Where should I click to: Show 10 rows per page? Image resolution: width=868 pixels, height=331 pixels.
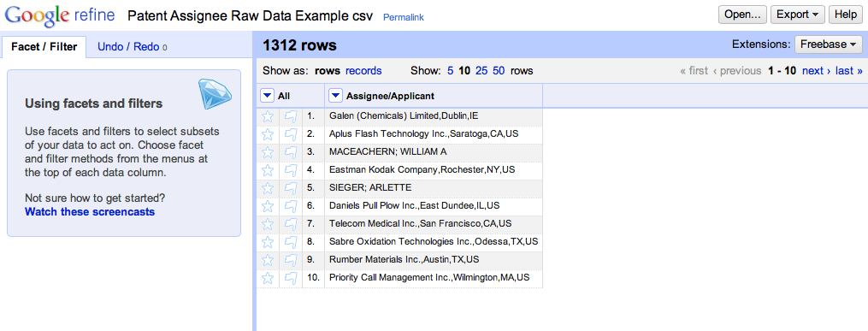pos(465,71)
